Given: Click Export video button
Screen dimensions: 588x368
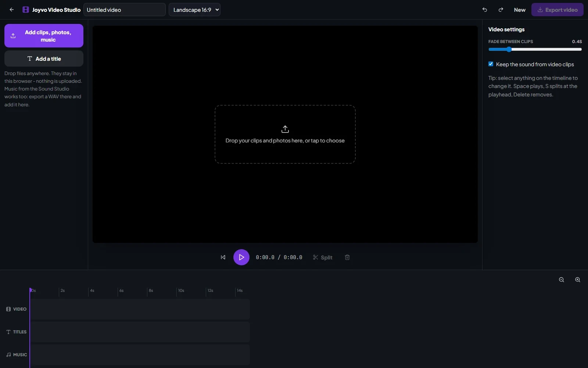Looking at the screenshot, I should pyautogui.click(x=557, y=10).
